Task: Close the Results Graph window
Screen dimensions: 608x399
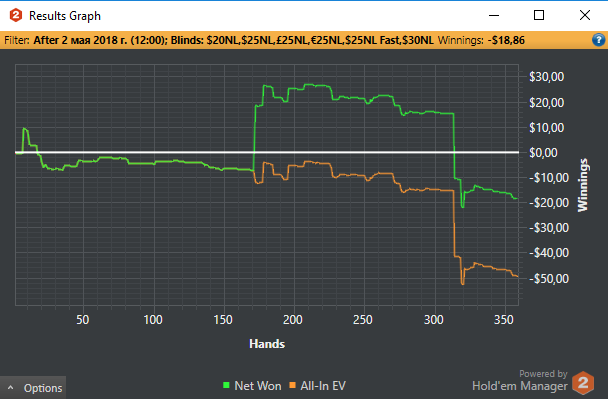Action: click(585, 16)
